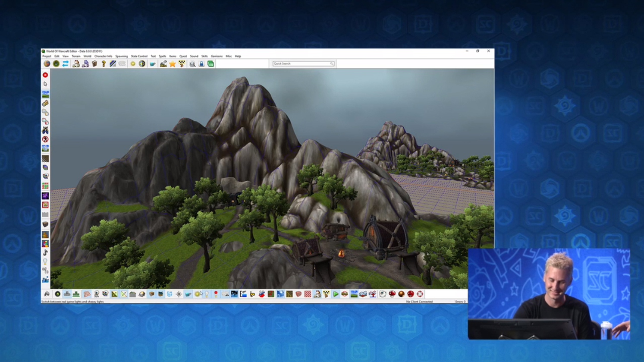Toggle the light bulb icon in bottom toolbar
The height and width of the screenshot is (362, 644).
(207, 294)
